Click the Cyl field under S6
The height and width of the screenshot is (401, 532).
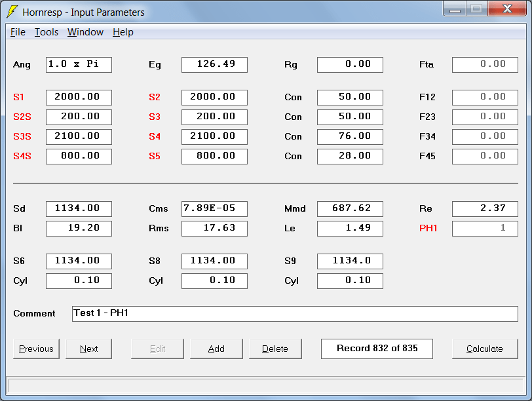79,281
